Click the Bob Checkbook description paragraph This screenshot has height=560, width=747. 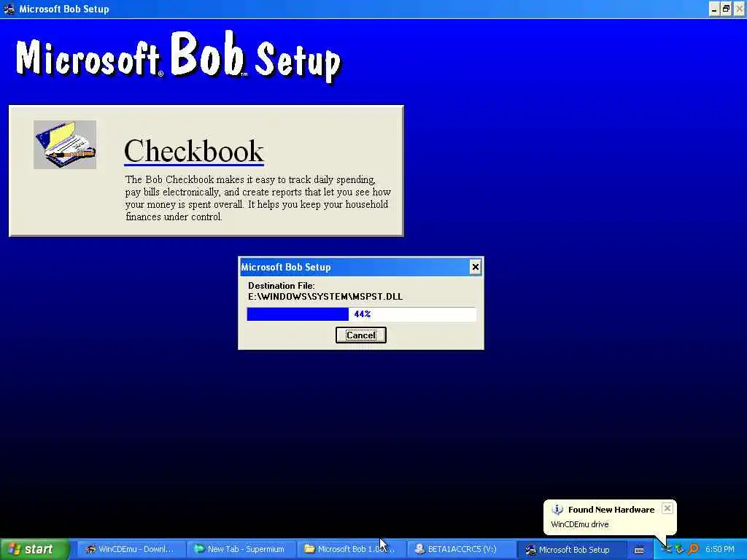click(x=258, y=198)
